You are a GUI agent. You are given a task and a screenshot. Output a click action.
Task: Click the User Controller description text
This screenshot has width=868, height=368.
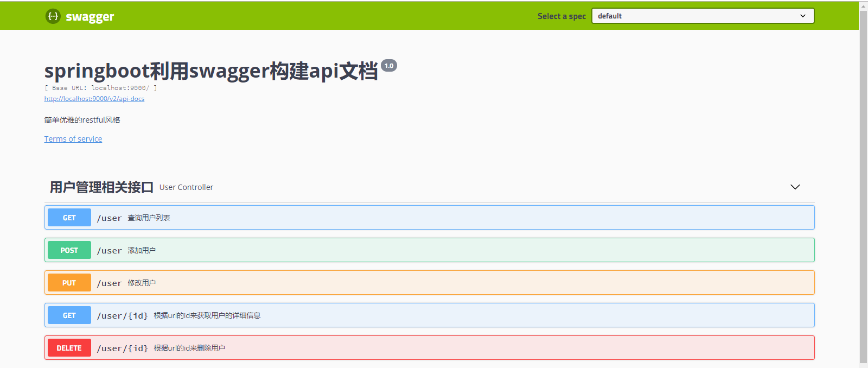coord(186,187)
